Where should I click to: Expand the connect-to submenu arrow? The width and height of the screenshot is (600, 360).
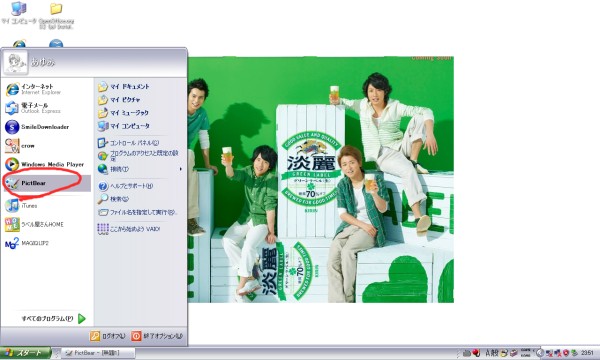tap(181, 169)
